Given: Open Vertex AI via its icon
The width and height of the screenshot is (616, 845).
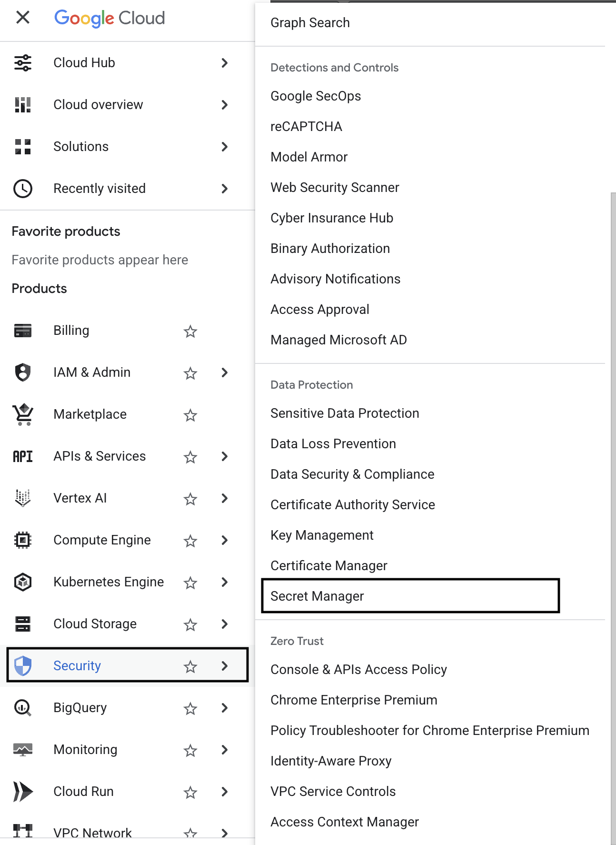Looking at the screenshot, I should (22, 498).
